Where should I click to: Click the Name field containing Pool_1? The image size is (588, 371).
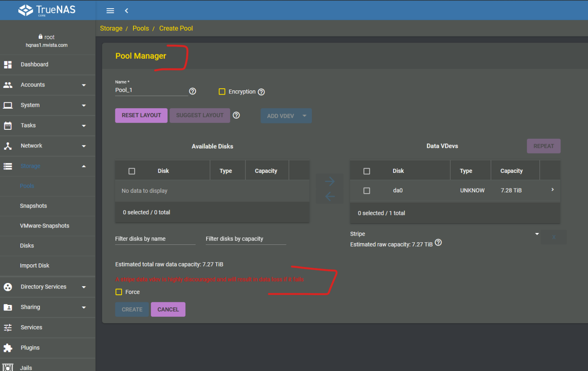(151, 90)
